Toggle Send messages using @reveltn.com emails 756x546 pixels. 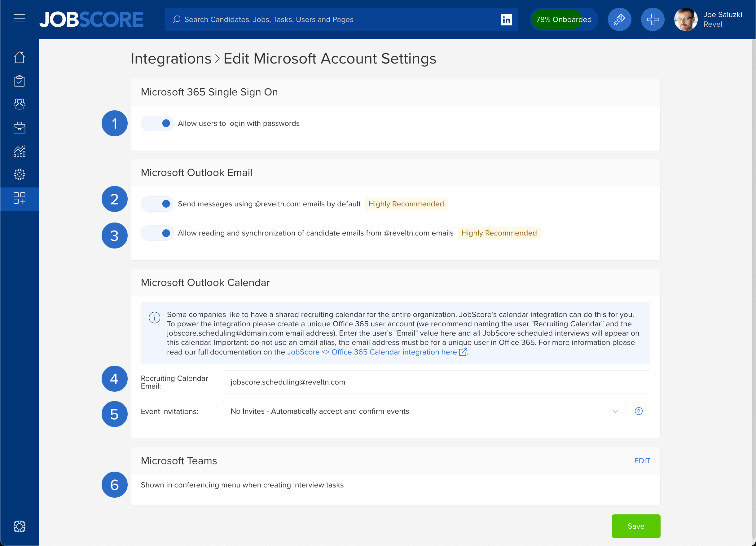[x=157, y=204]
